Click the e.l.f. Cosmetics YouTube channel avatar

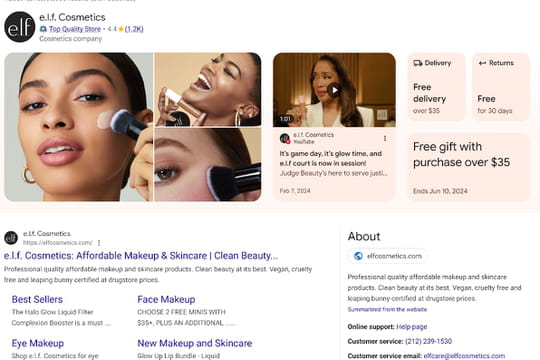point(285,138)
